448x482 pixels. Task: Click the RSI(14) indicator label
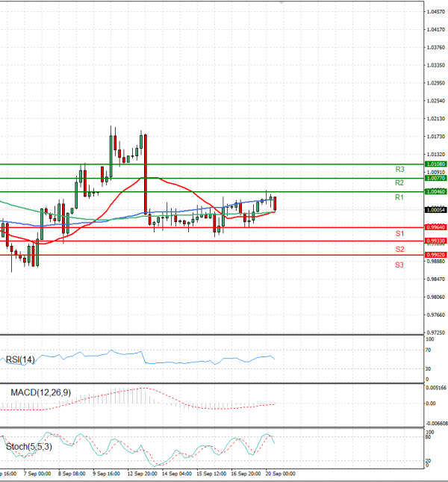click(20, 359)
